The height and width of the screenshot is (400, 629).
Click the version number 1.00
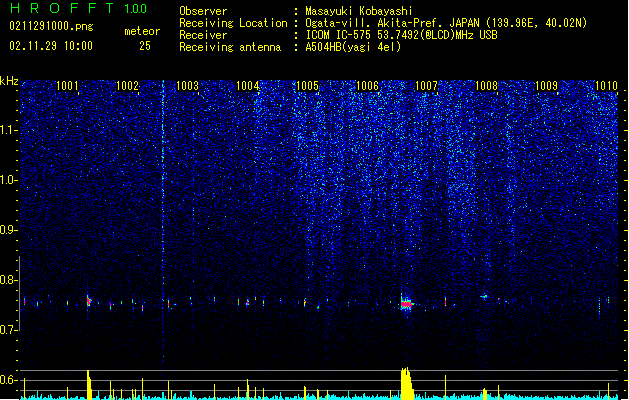pyautogui.click(x=136, y=9)
